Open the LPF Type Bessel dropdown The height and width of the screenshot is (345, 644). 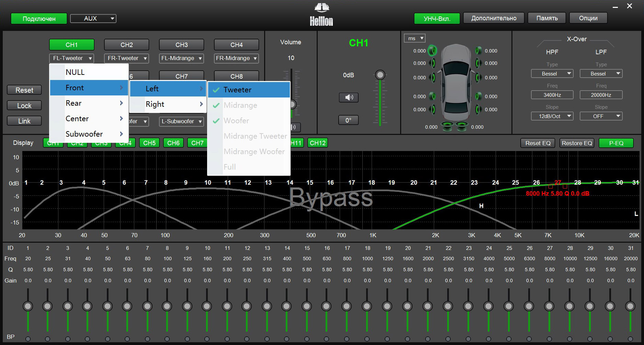click(x=601, y=73)
